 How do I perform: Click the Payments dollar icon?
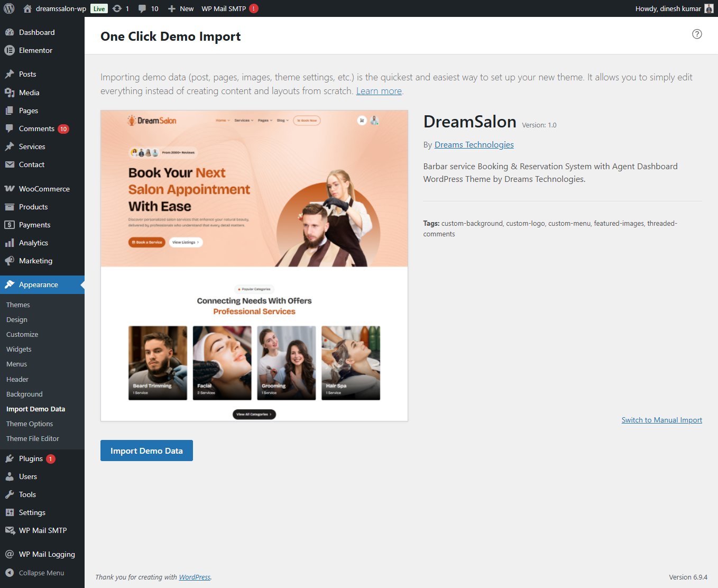pos(10,225)
